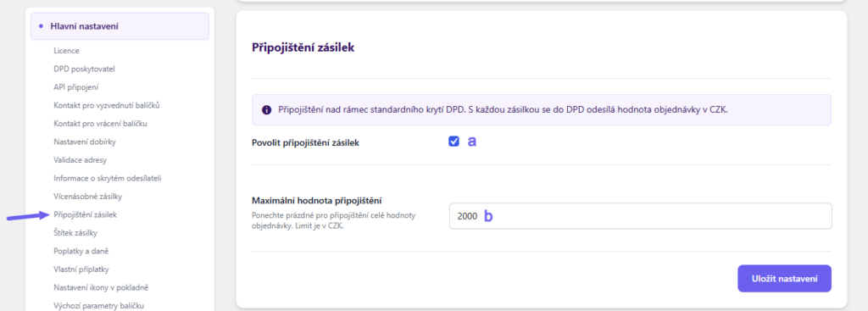Open Štítek zásilky settings

(75, 232)
